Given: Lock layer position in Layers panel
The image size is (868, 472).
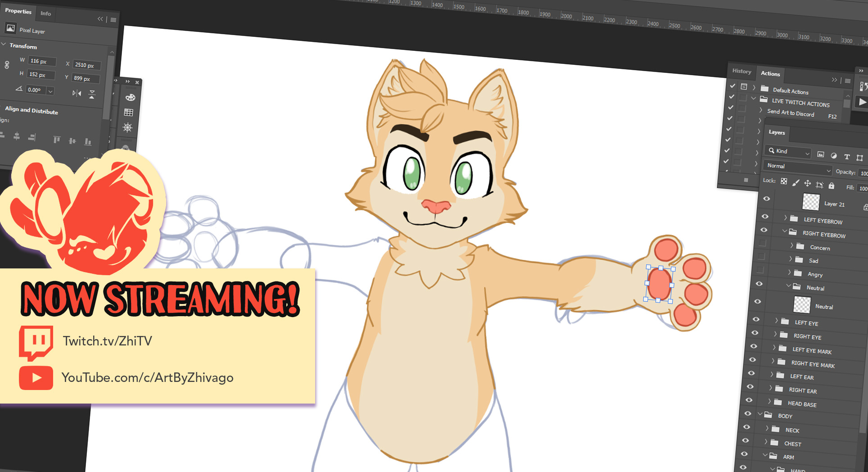Looking at the screenshot, I should pyautogui.click(x=808, y=183).
